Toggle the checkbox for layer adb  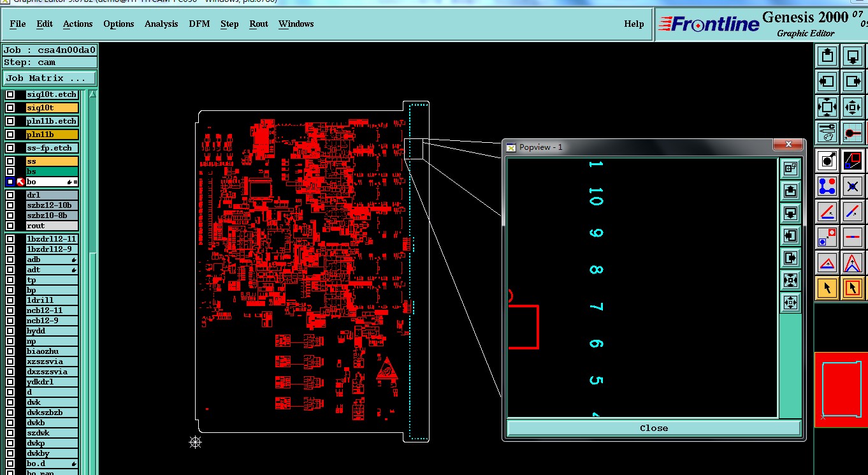click(x=10, y=259)
